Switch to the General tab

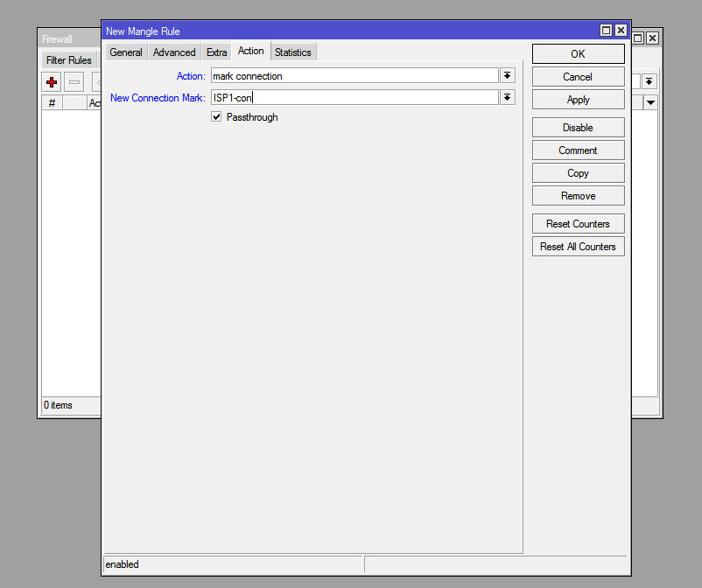(126, 52)
